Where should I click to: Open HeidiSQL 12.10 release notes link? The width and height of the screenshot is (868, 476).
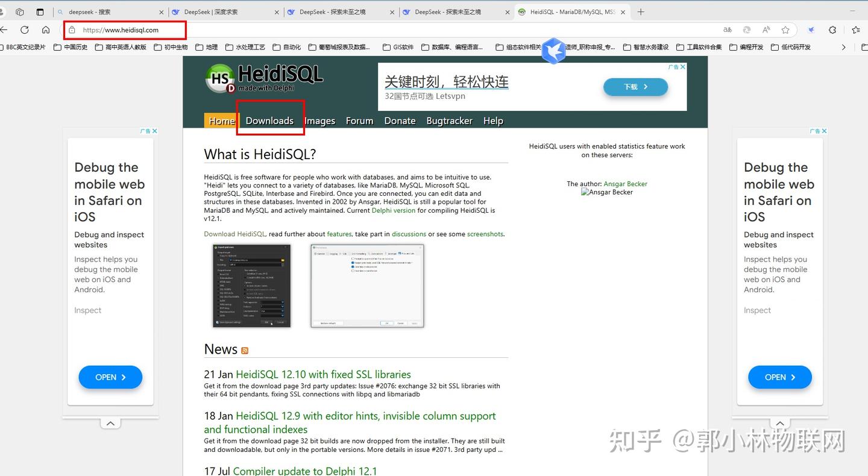[x=323, y=374]
